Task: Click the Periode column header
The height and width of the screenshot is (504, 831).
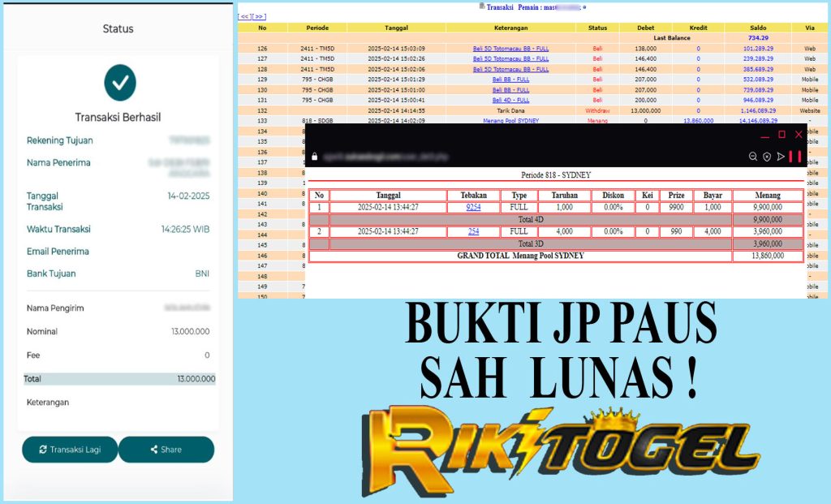Action: pyautogui.click(x=317, y=28)
